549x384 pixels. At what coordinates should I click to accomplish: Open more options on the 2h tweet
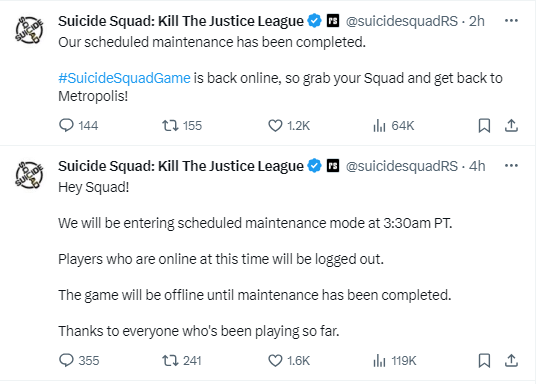point(511,21)
